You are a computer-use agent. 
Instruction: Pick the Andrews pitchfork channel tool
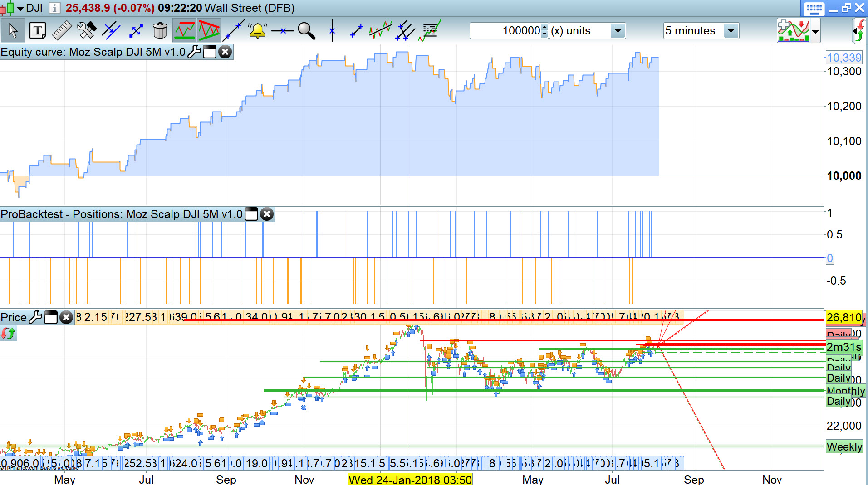405,31
